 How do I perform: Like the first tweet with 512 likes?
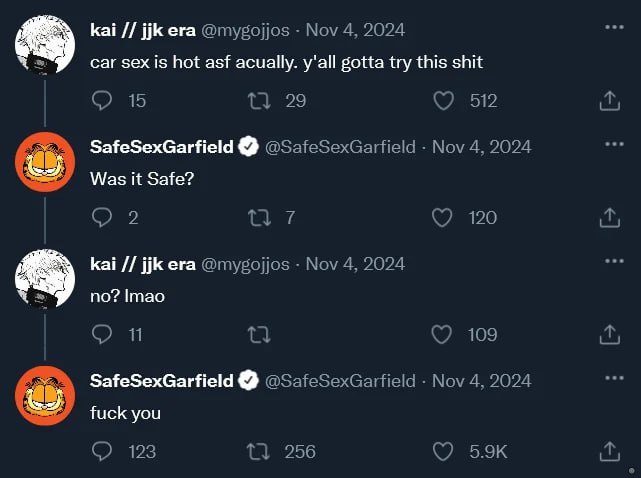coord(443,100)
